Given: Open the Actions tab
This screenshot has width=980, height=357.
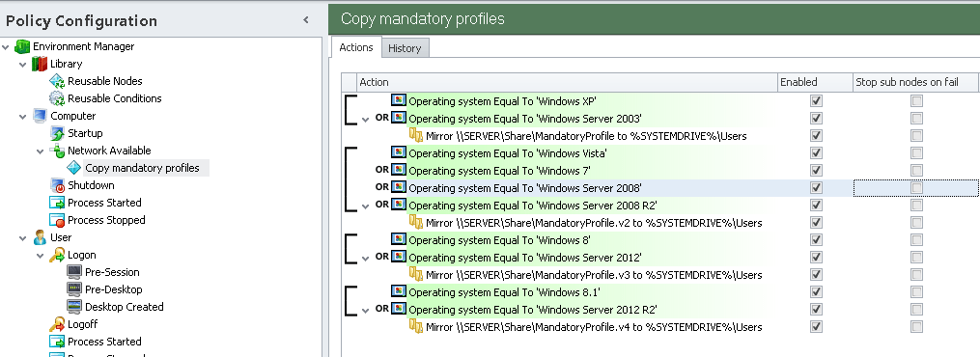Looking at the screenshot, I should point(355,47).
